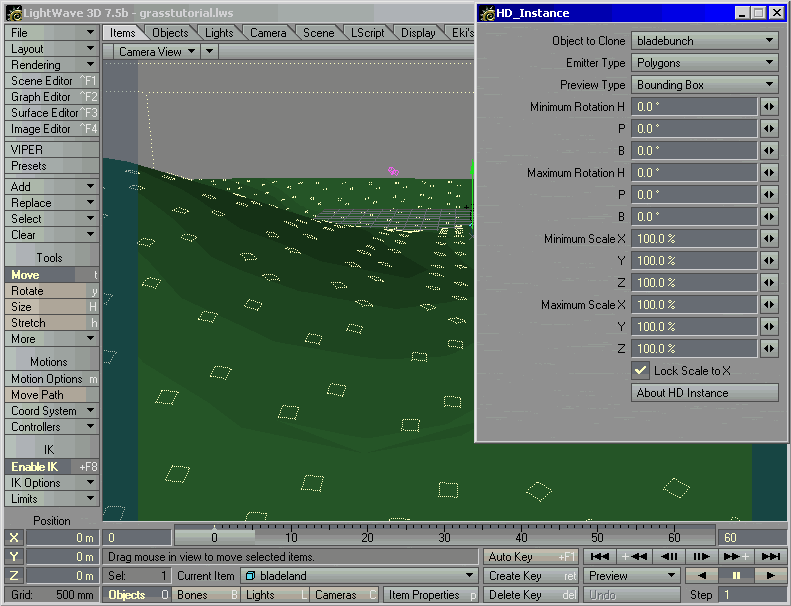Click arrows beside Maximum Rotation B field

coord(769,216)
